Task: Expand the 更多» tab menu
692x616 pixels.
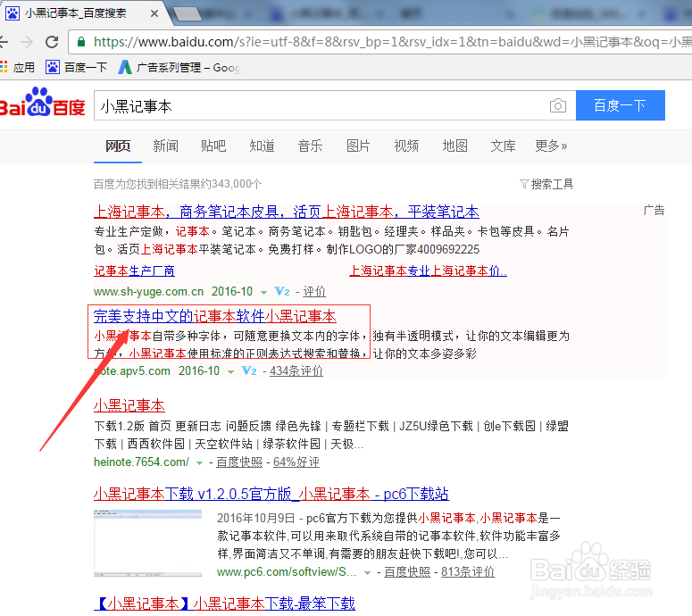Action: (551, 146)
